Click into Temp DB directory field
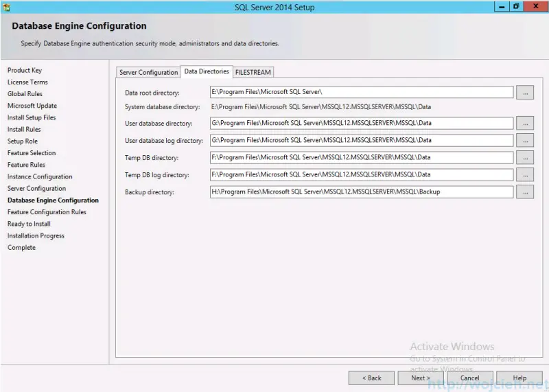Viewport: 549px width, 392px height. [362, 157]
